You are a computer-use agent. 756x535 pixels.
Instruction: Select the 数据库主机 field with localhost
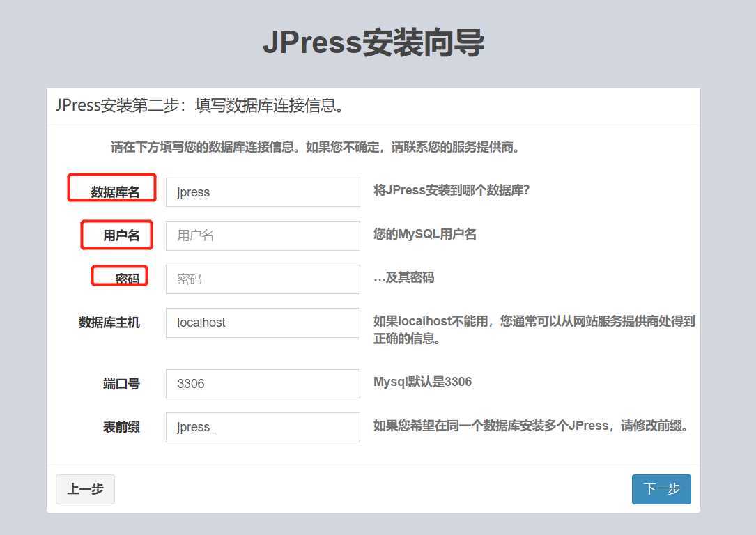[x=263, y=323]
